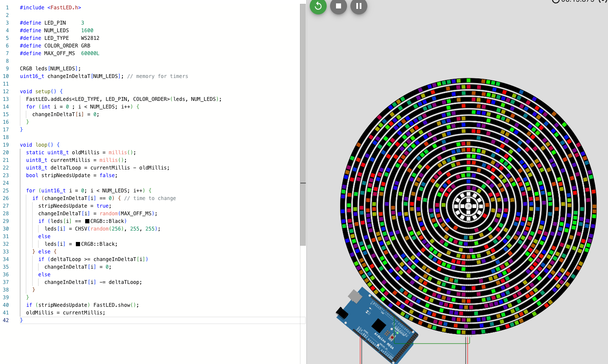
Task: Click line number 25 in the code editor
Action: pyautogui.click(x=6, y=190)
